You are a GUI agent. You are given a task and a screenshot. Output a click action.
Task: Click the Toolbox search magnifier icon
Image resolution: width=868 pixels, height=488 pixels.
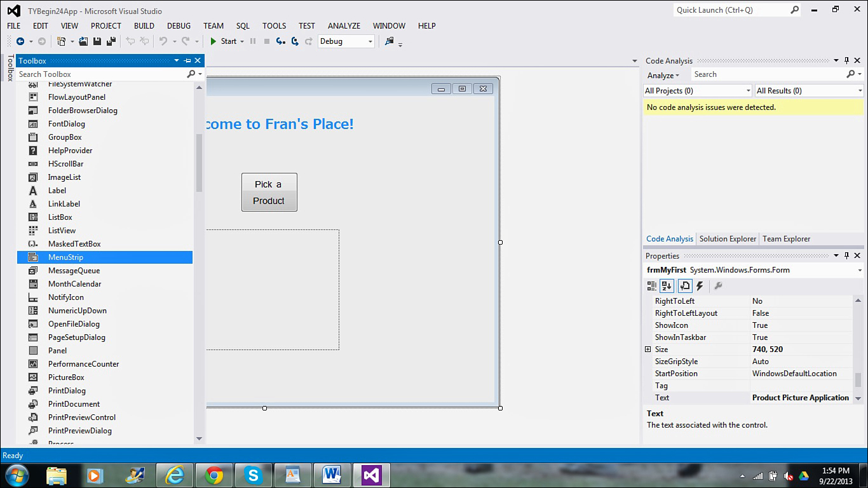[191, 74]
